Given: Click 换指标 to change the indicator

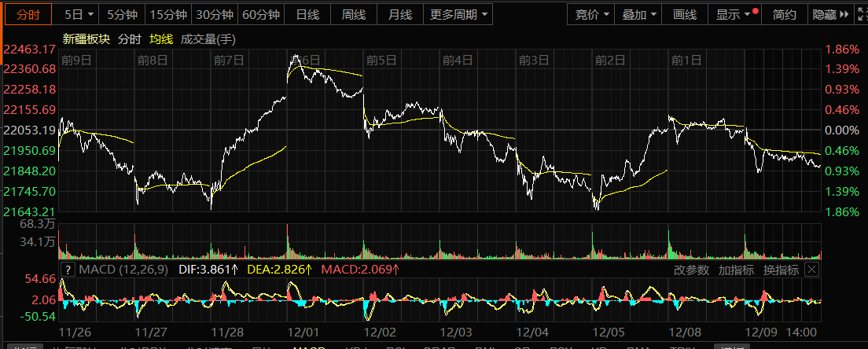Looking at the screenshot, I should point(781,270).
